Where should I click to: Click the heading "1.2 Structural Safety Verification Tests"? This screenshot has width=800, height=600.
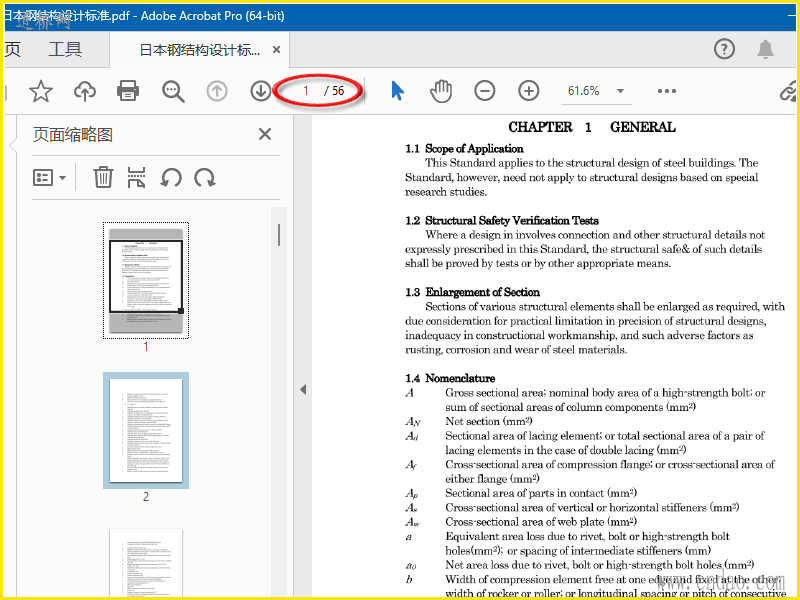click(502, 220)
